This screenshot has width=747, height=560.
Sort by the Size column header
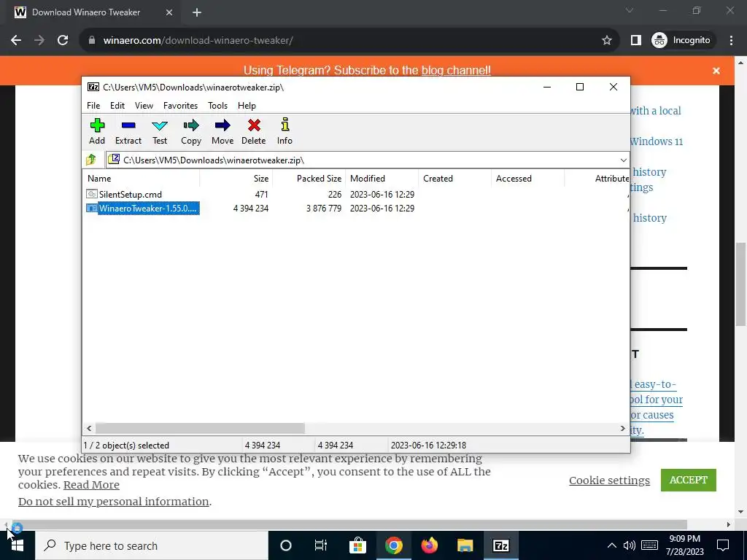[236, 179]
